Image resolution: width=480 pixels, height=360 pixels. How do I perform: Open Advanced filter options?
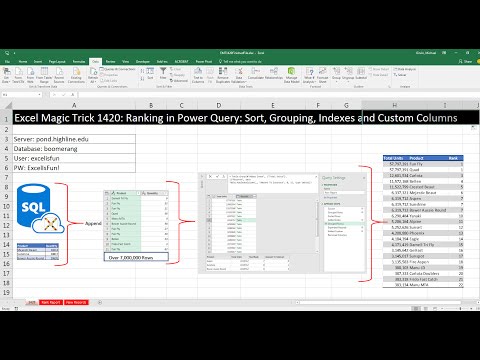(x=179, y=81)
